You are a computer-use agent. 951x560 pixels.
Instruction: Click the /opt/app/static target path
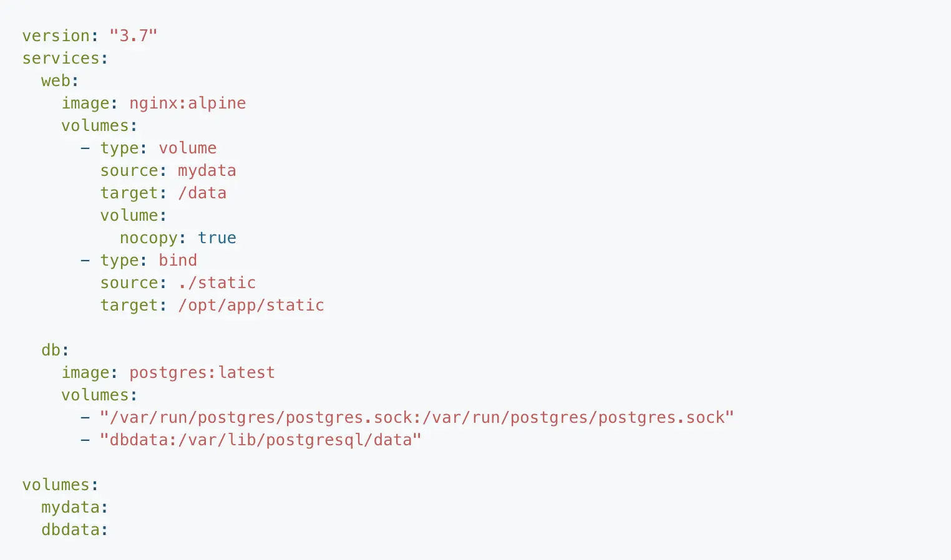point(251,305)
